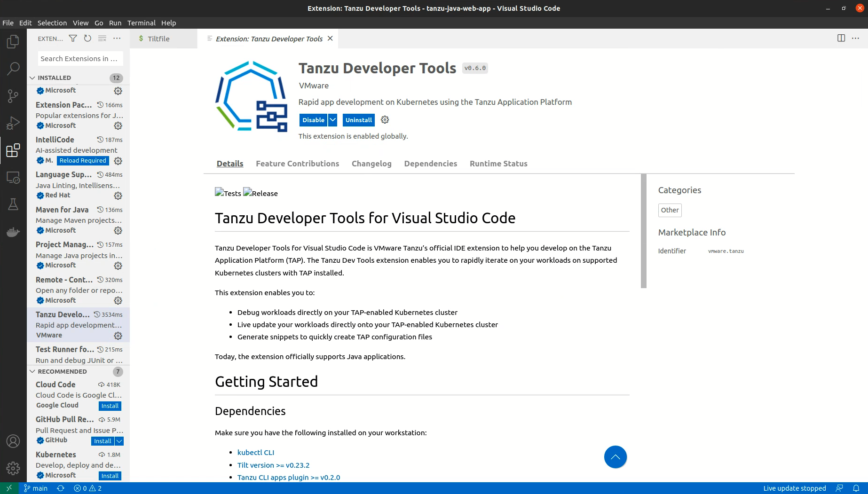Viewport: 868px width, 494px height.
Task: Open errors and warnings count in status bar
Action: [x=88, y=488]
